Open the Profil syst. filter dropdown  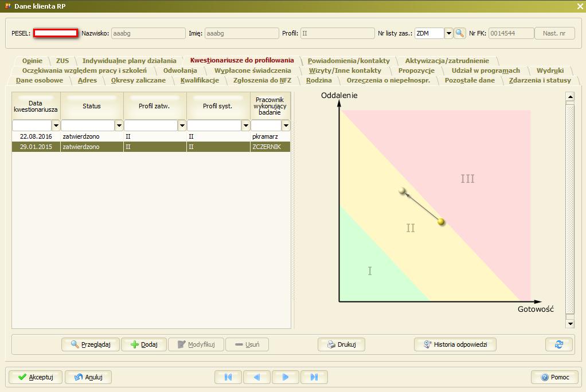point(245,126)
